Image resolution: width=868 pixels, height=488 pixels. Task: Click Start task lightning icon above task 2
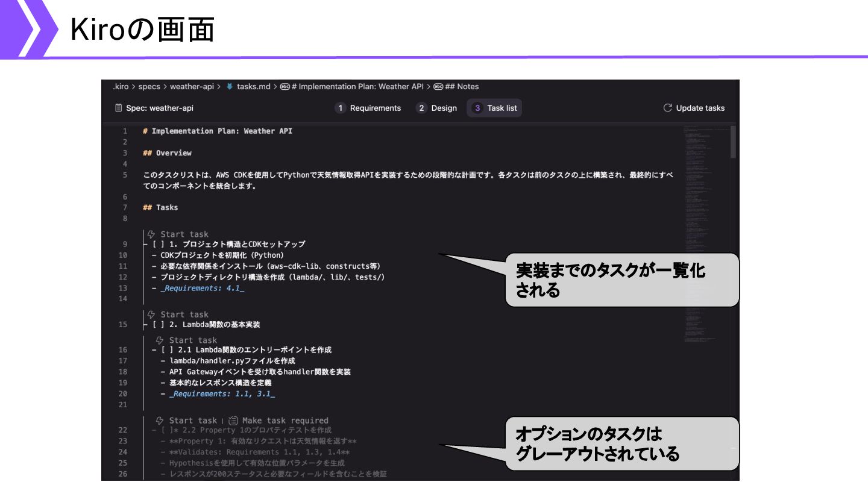[152, 314]
